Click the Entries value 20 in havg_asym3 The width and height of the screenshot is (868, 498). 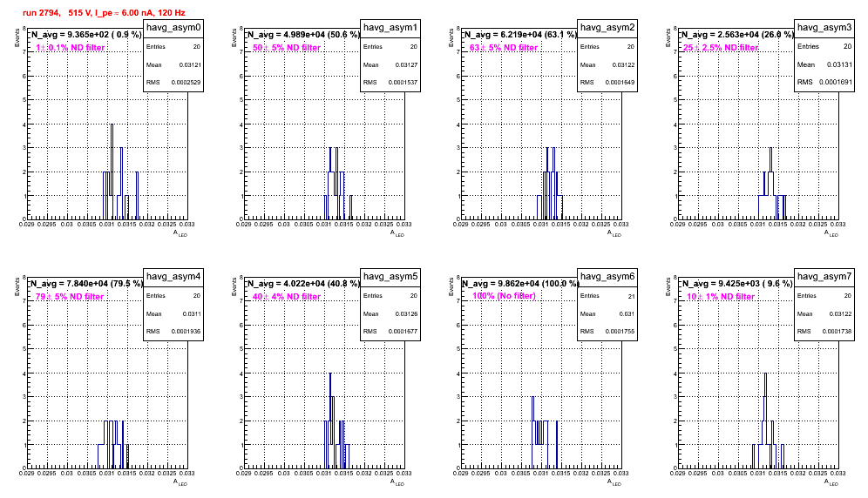(x=848, y=46)
